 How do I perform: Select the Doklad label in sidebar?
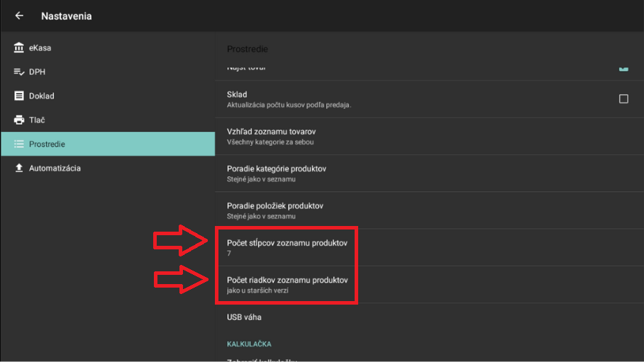41,96
